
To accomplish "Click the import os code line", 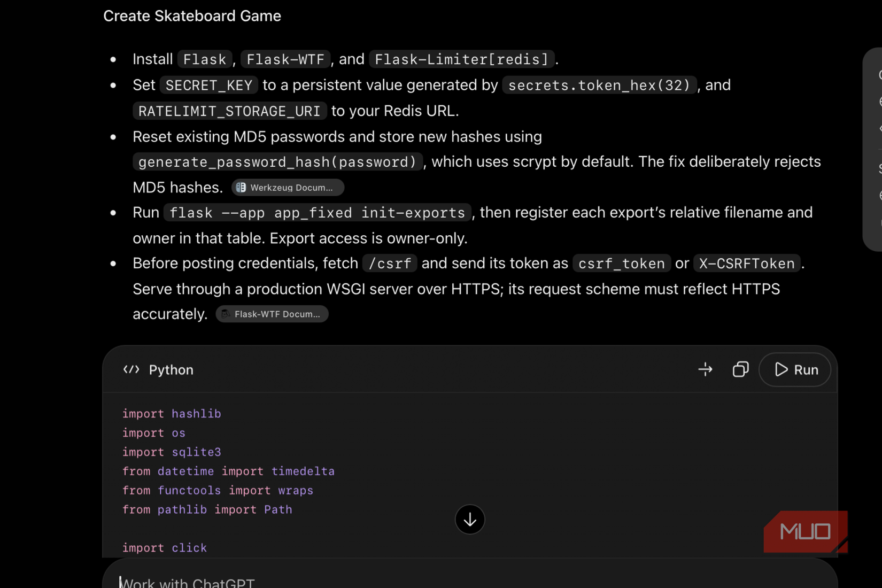I will click(x=154, y=433).
